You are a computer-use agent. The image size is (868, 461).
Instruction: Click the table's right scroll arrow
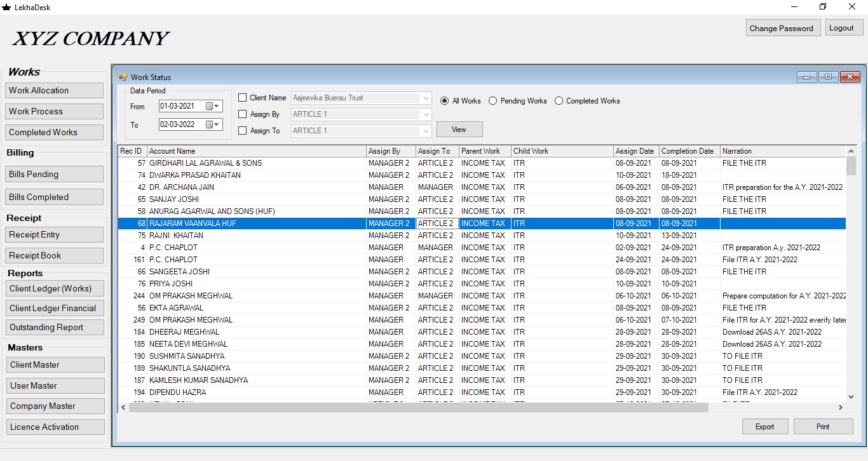click(x=841, y=408)
